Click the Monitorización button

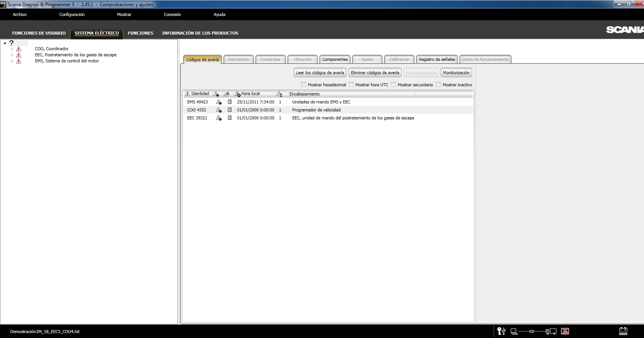[456, 73]
